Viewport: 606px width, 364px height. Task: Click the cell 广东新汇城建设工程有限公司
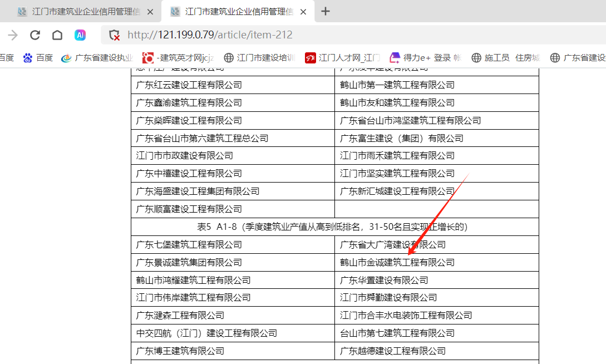pyautogui.click(x=437, y=191)
